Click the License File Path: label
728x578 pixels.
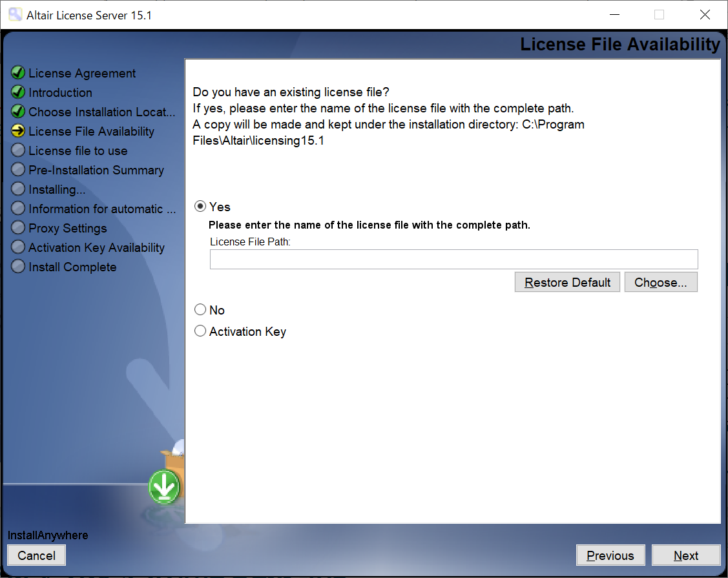click(x=250, y=242)
